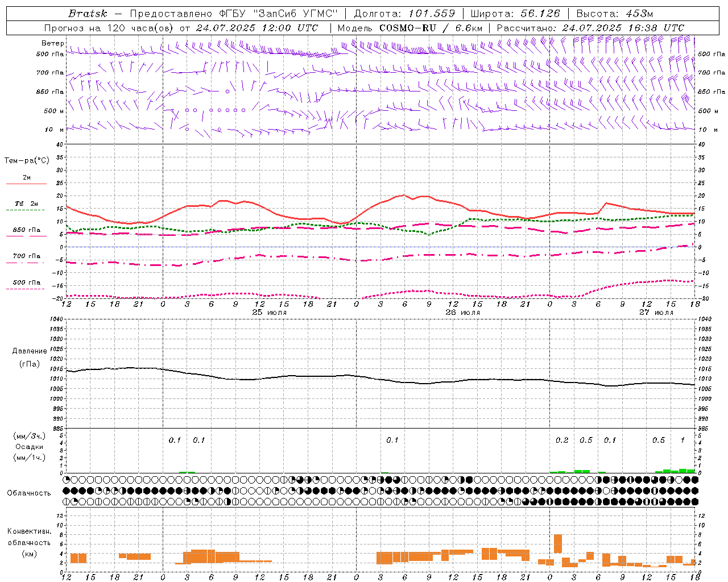
Task: Click the (мм/1ч.) precipitation unit label
Action: (29, 458)
